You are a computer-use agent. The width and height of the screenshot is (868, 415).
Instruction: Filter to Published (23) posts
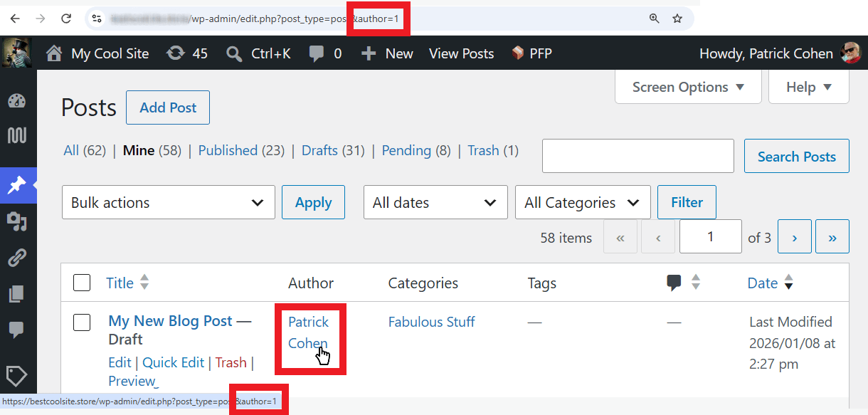[241, 150]
